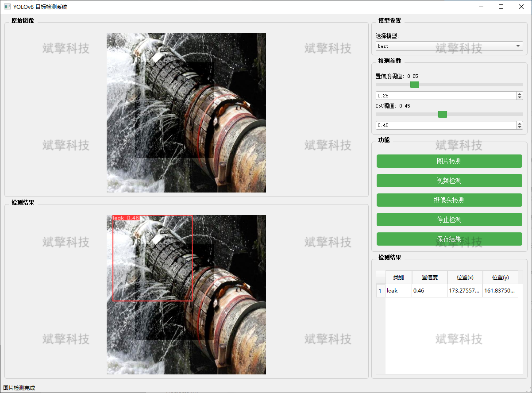Select row number 1 header in results table
The width and height of the screenshot is (532, 393).
[x=381, y=291]
